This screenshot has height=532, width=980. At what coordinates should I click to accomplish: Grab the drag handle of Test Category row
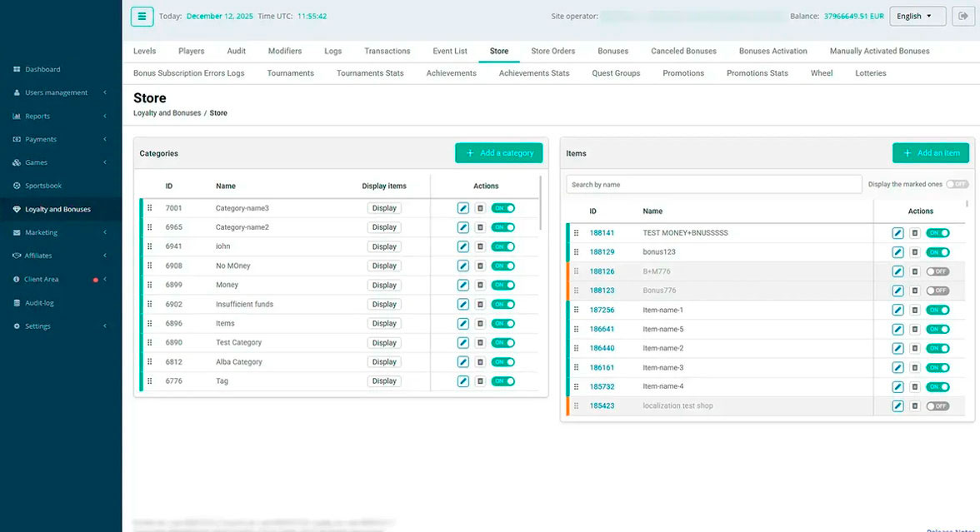click(x=149, y=342)
